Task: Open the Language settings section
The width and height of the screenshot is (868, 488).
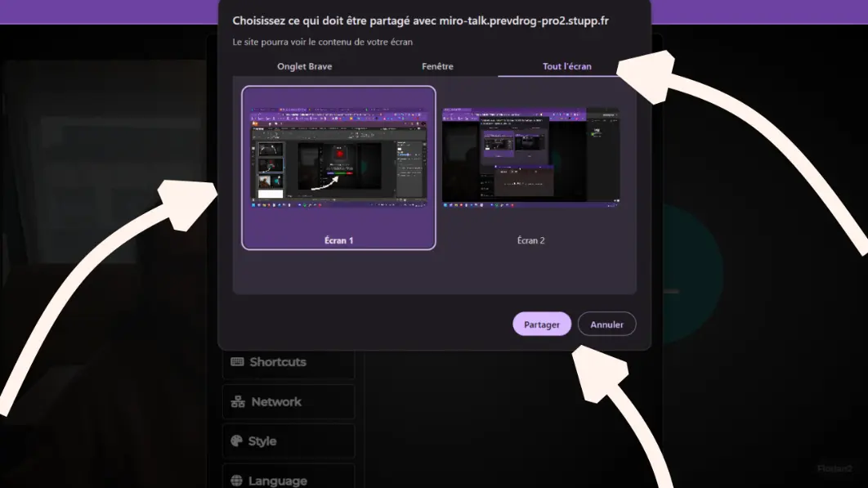Action: (x=289, y=477)
